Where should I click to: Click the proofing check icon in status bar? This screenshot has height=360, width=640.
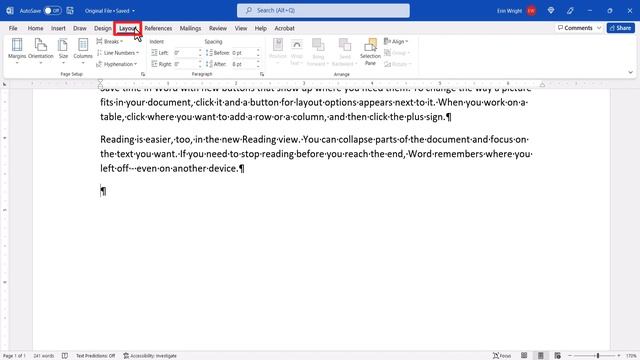pyautogui.click(x=65, y=356)
